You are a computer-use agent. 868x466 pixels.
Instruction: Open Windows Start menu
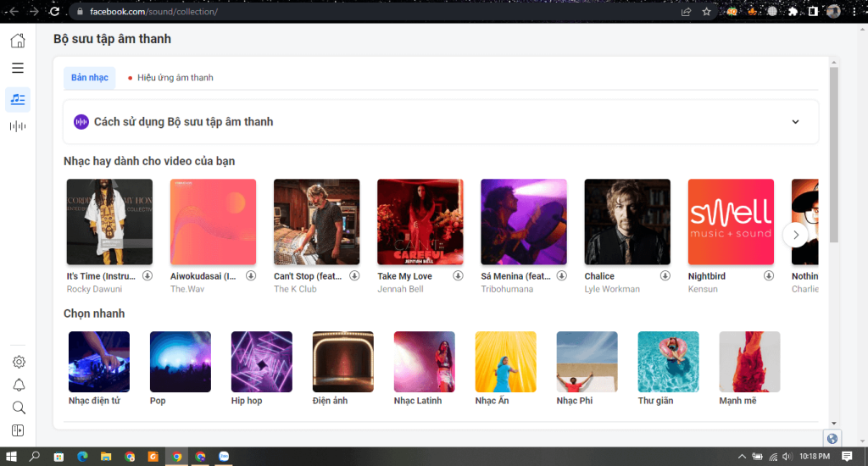11,457
